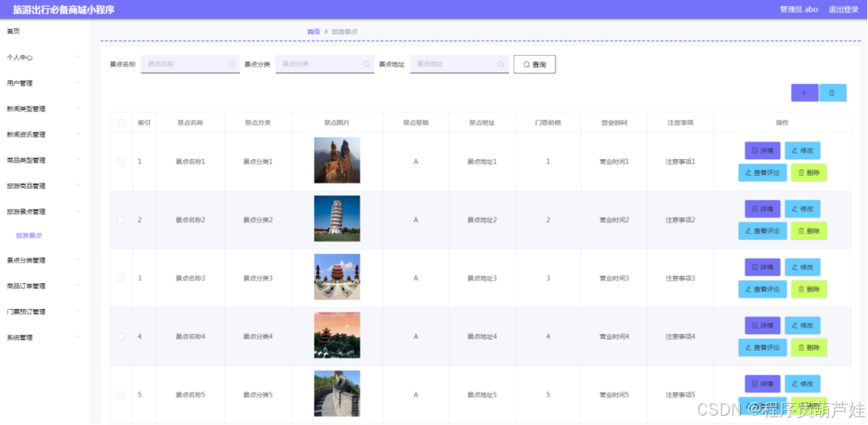The width and height of the screenshot is (868, 425).
Task: Click the plus icon add button
Action: point(804,93)
